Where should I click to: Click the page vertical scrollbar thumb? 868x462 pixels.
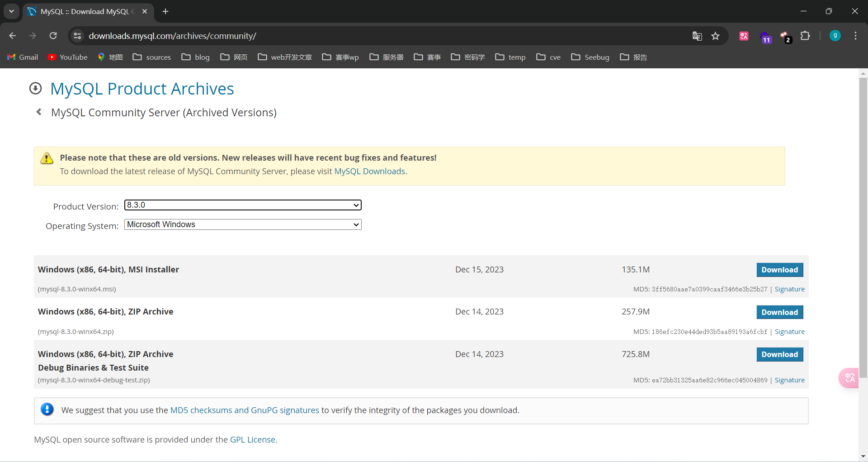863,228
